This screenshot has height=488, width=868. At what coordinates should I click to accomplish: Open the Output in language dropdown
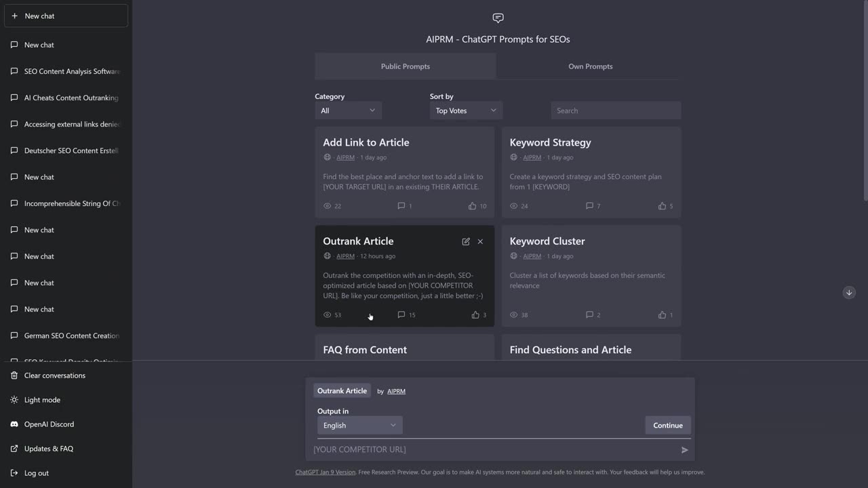(360, 425)
